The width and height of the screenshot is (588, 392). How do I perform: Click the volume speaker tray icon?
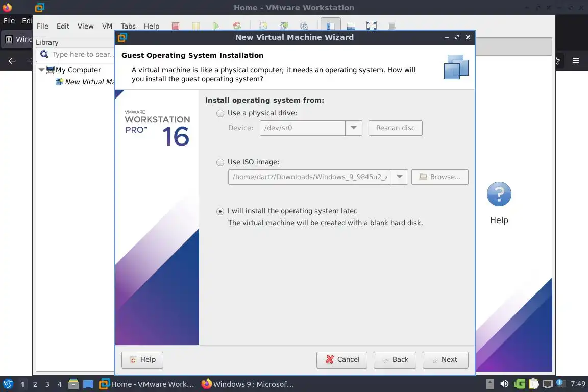[504, 384]
